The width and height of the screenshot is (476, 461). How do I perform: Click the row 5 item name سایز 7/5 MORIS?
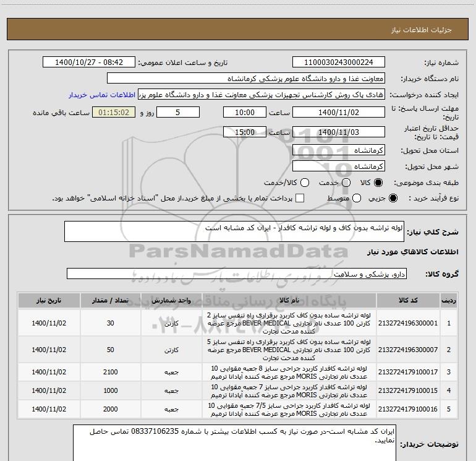289,410
